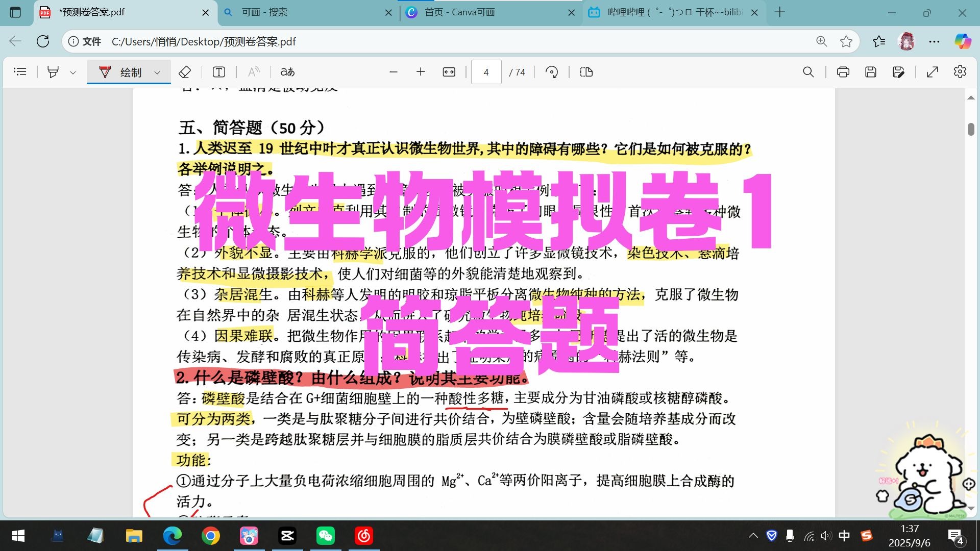
Task: Open volume control in system tray
Action: pyautogui.click(x=826, y=536)
